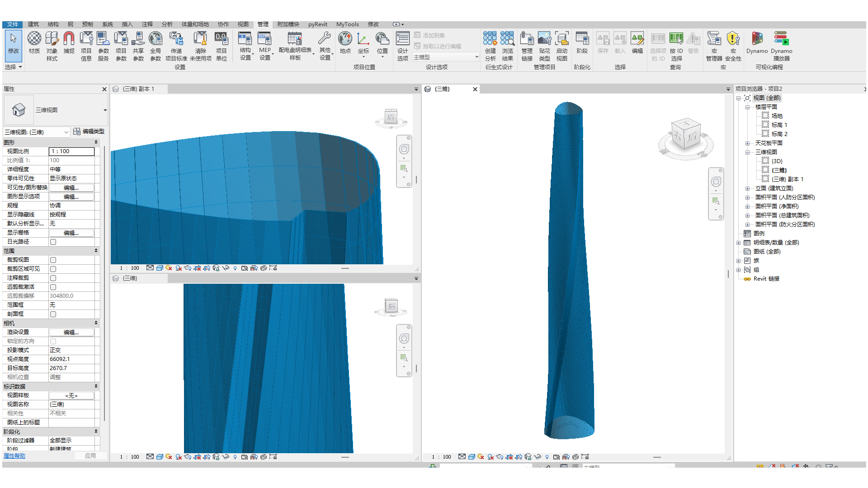Image resolution: width=868 pixels, height=488 pixels.
Task: Switch to the 建筑 ribbon tab
Action: (33, 24)
